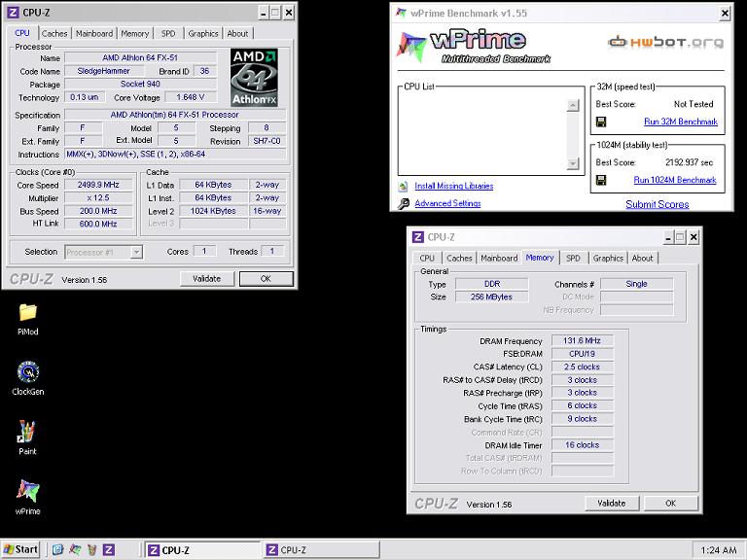Switch to first CPU-Z taskbar button
Screen dimensions: 747x560
[202, 550]
